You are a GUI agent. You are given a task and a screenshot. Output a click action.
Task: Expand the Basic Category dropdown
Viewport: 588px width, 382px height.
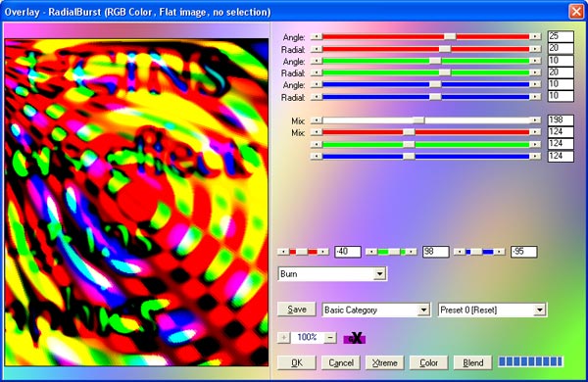(423, 310)
